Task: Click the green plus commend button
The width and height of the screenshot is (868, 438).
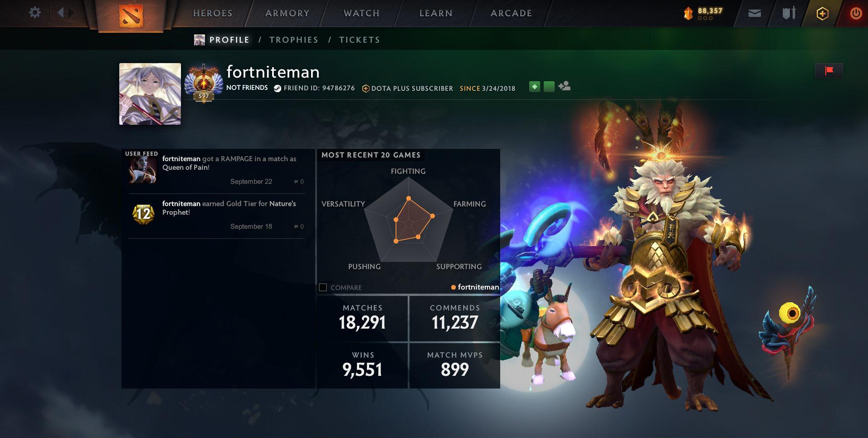Action: click(535, 86)
